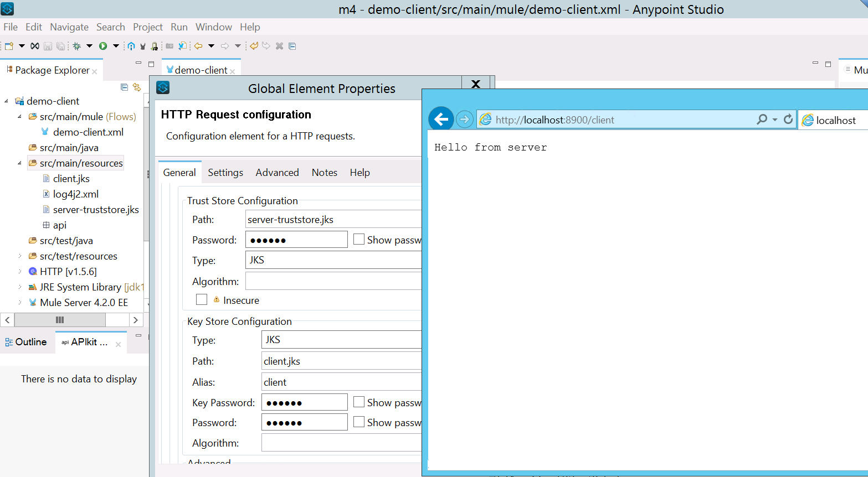
Task: Select server-truststore.jks in Package Explorer
Action: pyautogui.click(x=96, y=210)
